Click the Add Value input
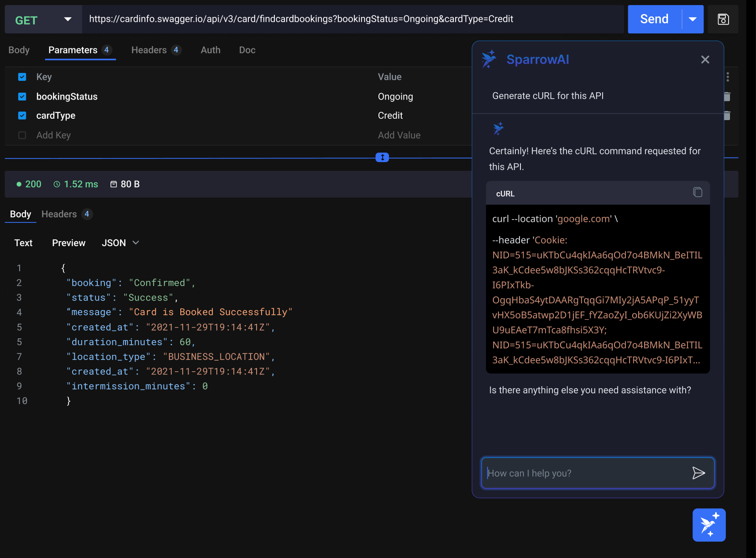Image resolution: width=756 pixels, height=558 pixels. pyautogui.click(x=399, y=135)
